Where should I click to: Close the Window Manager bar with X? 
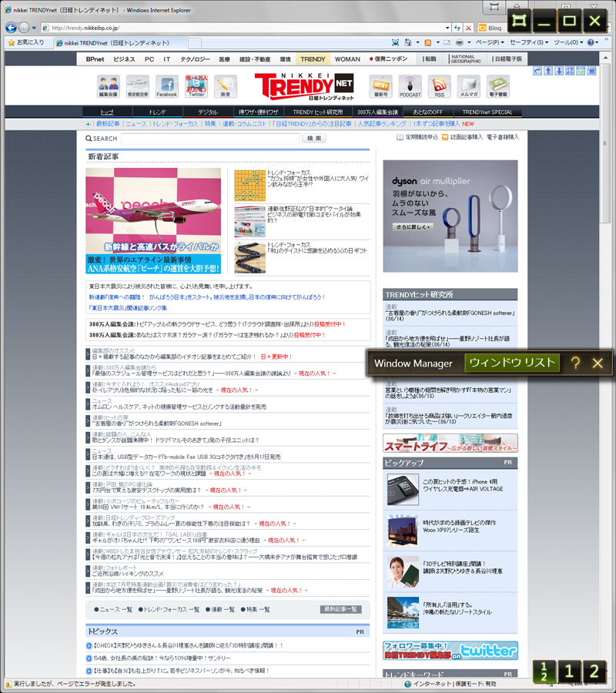(598, 363)
